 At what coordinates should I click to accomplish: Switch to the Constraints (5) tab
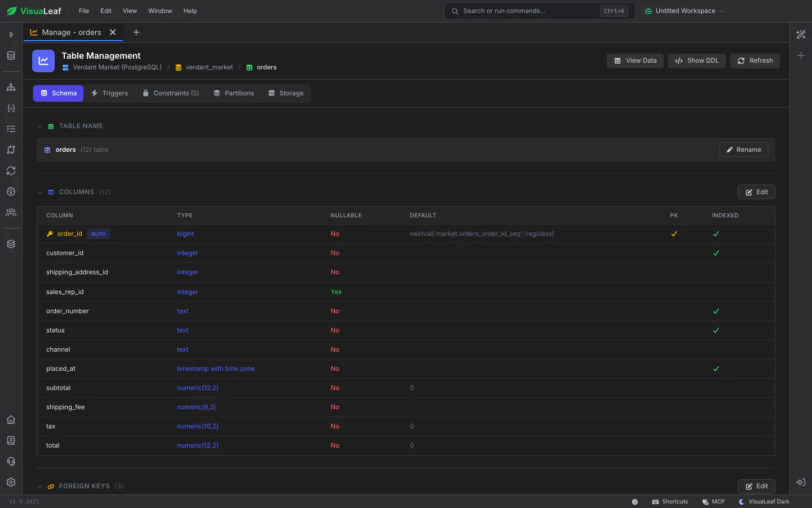point(171,93)
